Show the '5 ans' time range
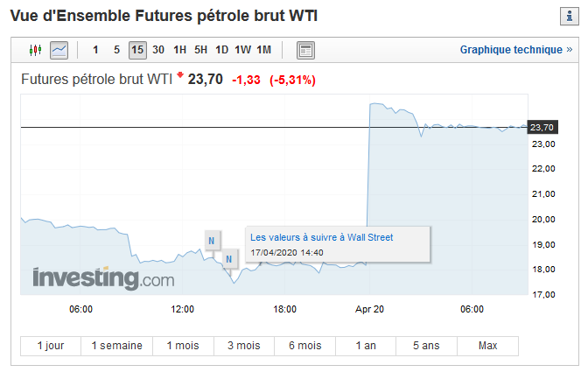The image size is (588, 372). point(426,346)
